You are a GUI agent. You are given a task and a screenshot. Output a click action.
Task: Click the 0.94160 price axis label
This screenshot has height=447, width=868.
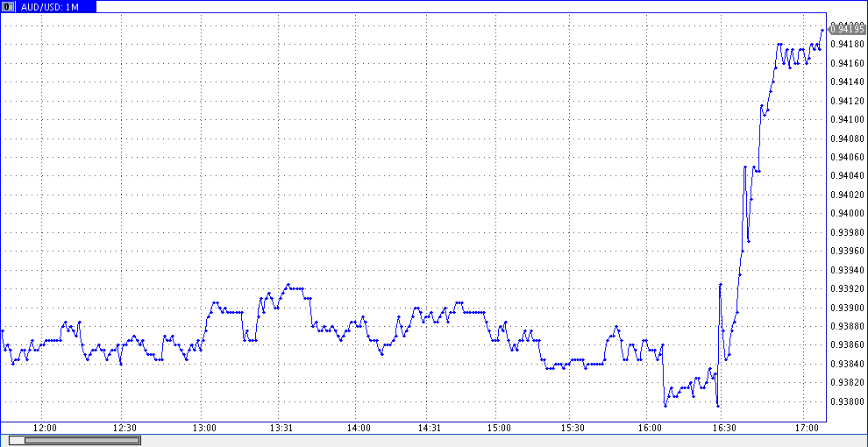(848, 63)
